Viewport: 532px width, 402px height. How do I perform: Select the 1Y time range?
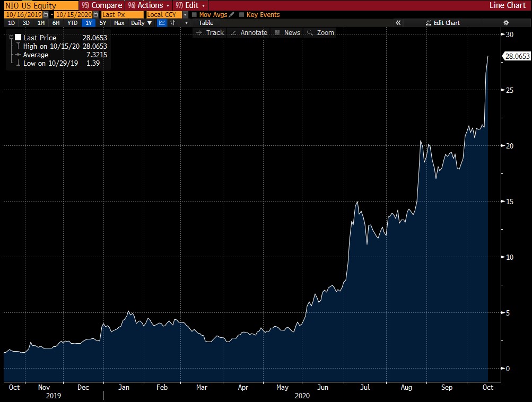[x=89, y=23]
